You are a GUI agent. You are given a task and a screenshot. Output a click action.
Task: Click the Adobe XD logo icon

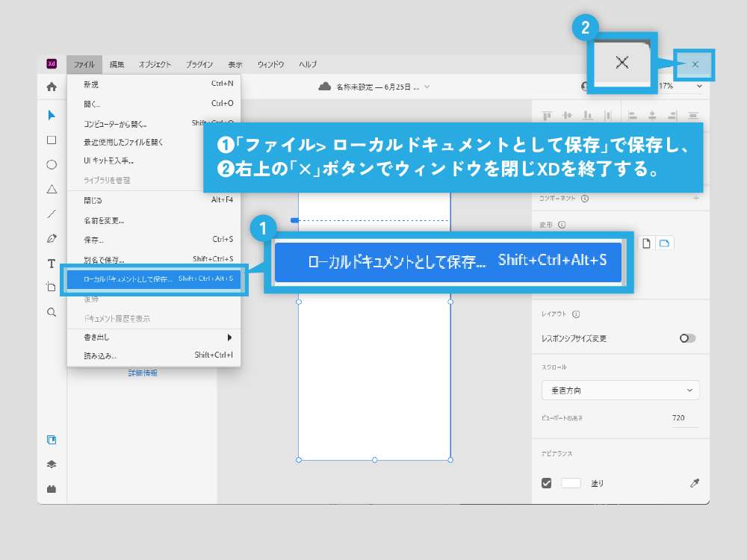click(x=52, y=63)
